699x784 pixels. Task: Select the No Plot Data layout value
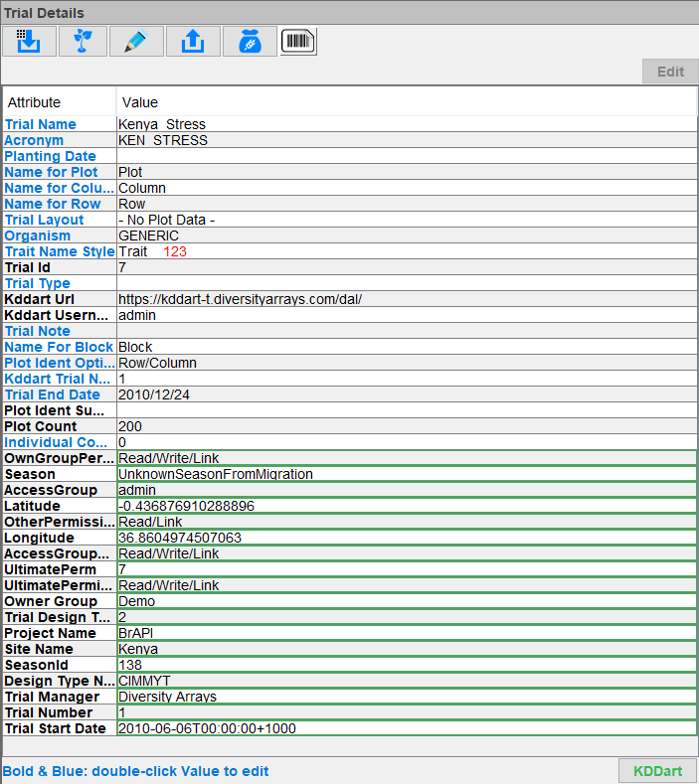[x=407, y=220]
